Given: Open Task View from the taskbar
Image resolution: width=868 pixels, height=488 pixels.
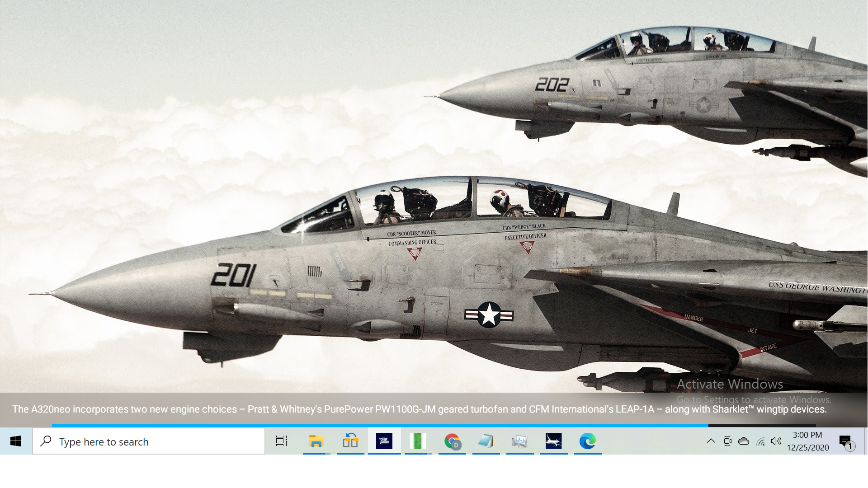Looking at the screenshot, I should tap(282, 441).
